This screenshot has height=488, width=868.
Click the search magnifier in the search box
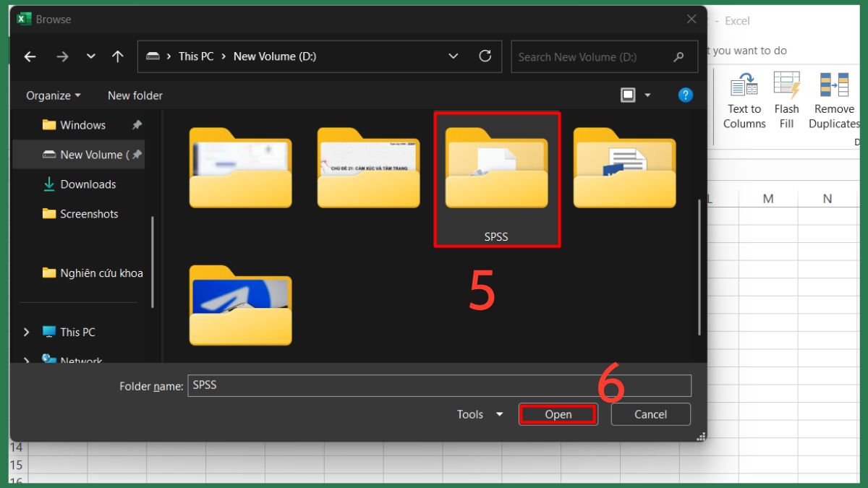click(678, 56)
